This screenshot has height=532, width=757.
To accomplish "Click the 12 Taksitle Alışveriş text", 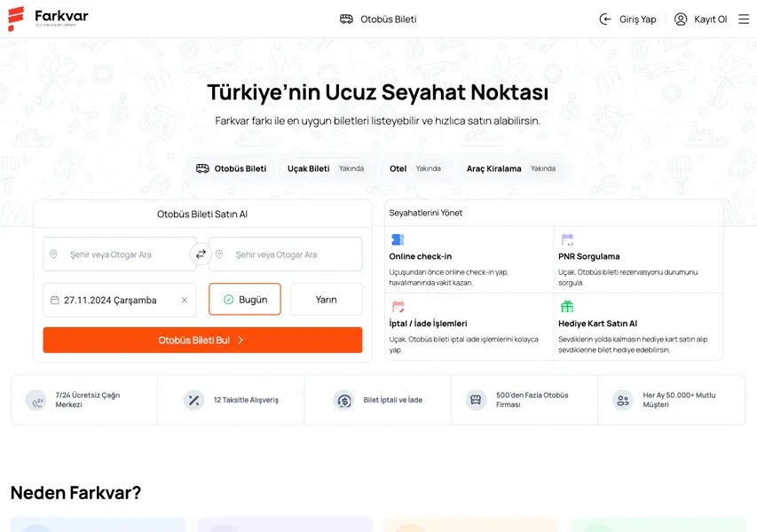I will (246, 400).
